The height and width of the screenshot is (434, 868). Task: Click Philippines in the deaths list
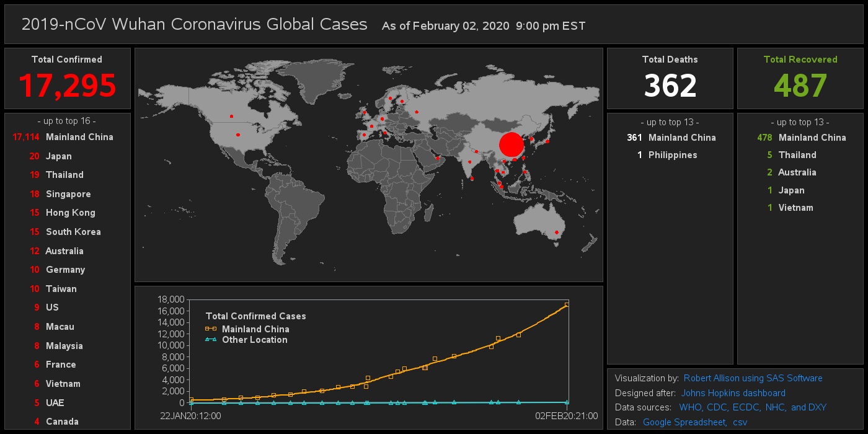tap(673, 155)
